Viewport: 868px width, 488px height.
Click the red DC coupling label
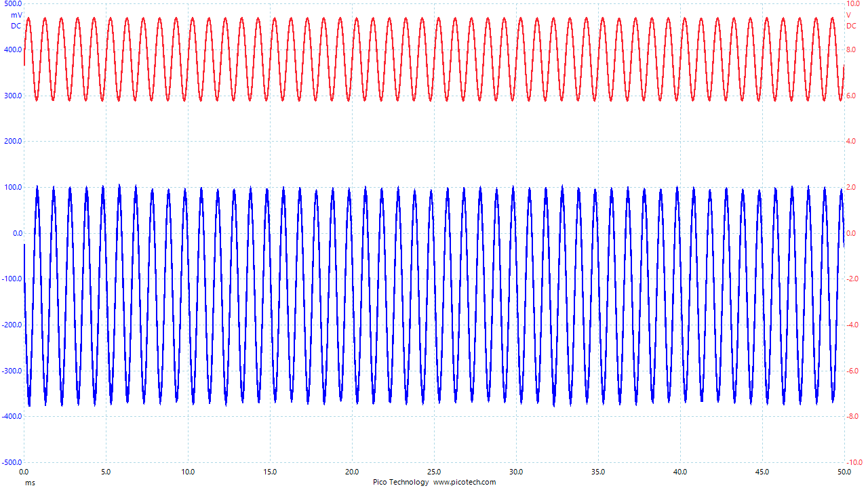coord(851,26)
